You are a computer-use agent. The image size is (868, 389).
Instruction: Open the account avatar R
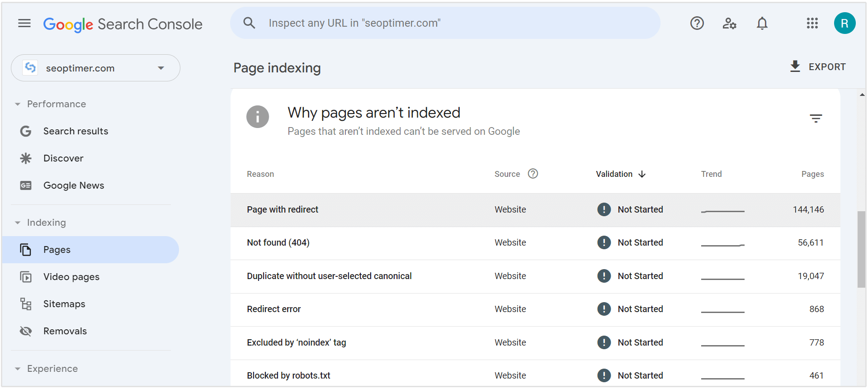[844, 23]
